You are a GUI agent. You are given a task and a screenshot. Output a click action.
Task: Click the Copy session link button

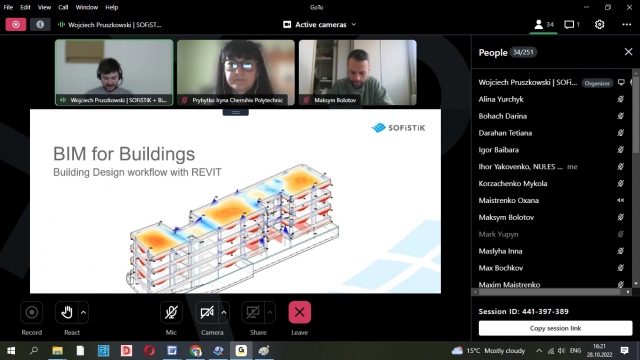555,328
